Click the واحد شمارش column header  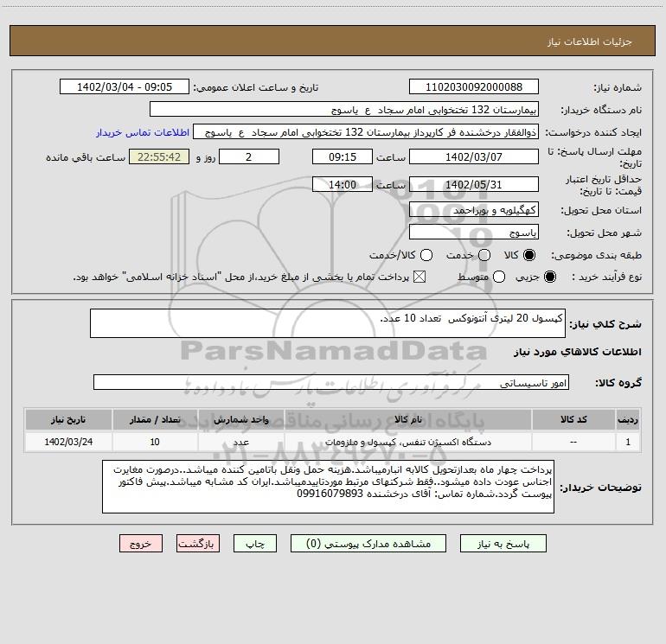pos(240,419)
